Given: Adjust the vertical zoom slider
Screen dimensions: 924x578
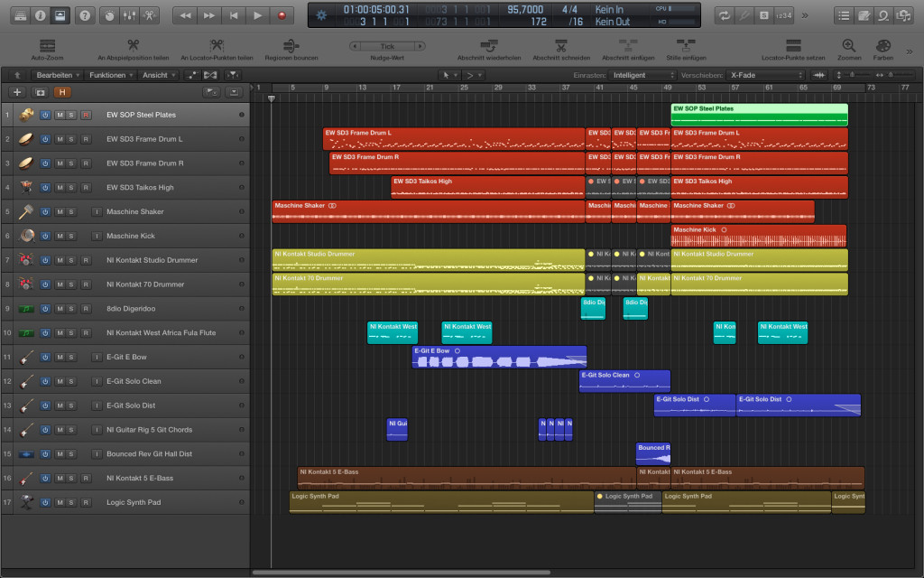Looking at the screenshot, I should [852, 75].
